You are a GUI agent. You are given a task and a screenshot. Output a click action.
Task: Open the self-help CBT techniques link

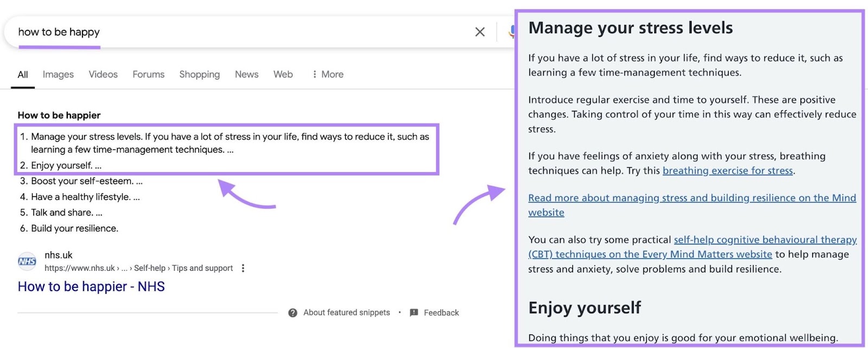tap(693, 247)
